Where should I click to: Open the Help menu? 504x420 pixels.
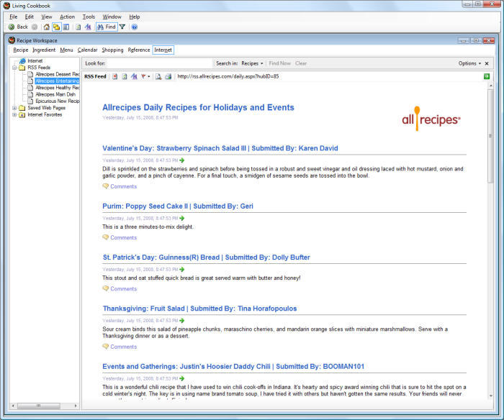135,17
